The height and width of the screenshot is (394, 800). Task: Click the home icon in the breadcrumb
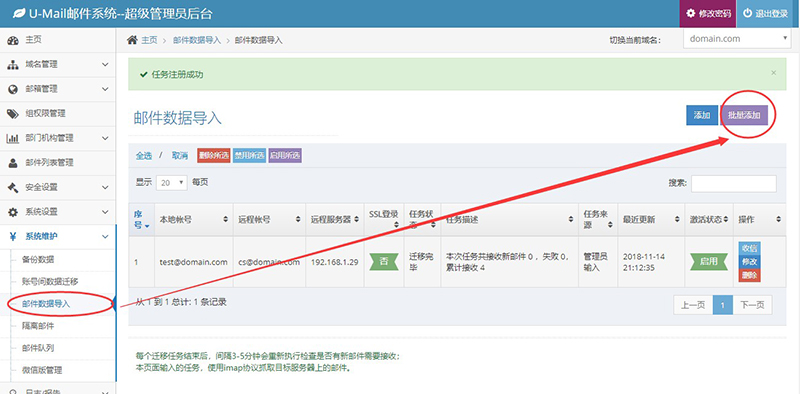coord(132,40)
